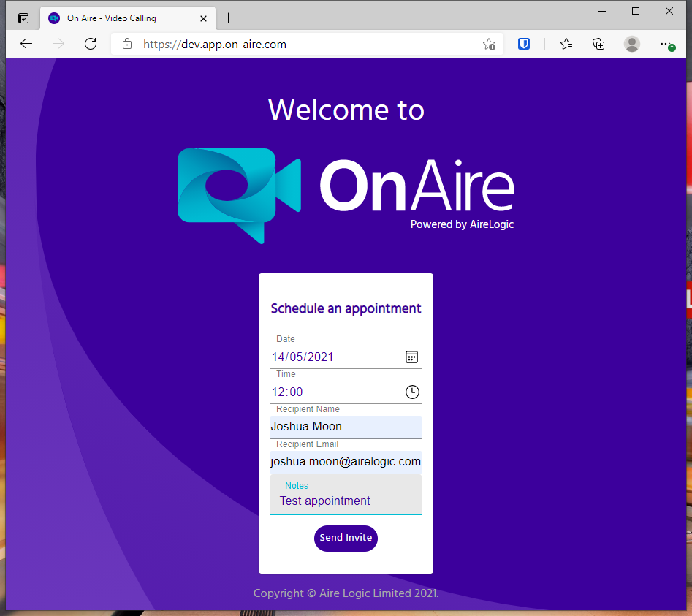Open the browser profile avatar
The image size is (692, 616).
click(x=632, y=44)
